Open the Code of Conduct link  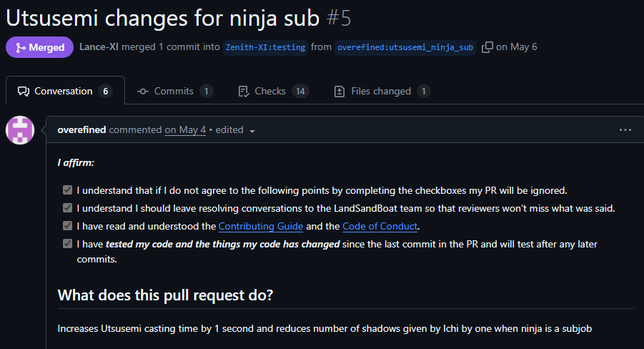coord(380,226)
